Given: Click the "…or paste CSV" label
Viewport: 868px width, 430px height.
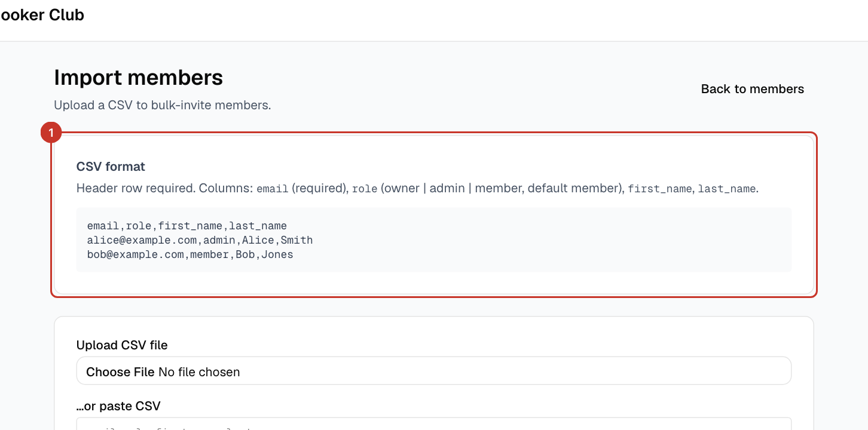Looking at the screenshot, I should coord(118,406).
